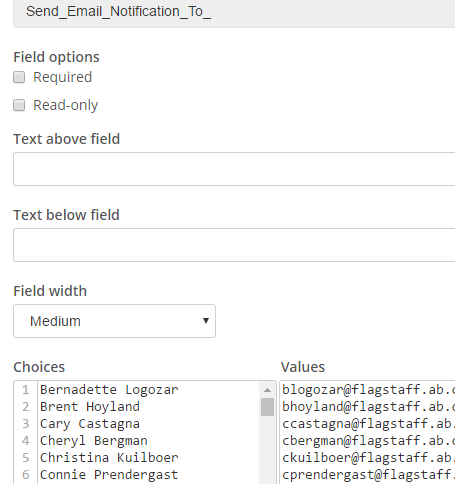Click value ccastagna@flagstaff.ab
Viewport: 455px width, 484px height.
[x=368, y=424]
